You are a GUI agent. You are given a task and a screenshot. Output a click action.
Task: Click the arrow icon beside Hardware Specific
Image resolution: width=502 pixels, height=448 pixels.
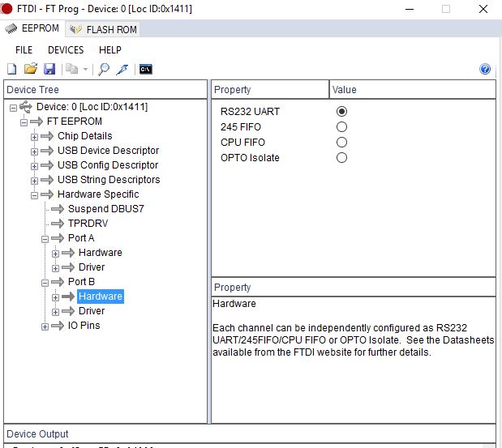coord(47,194)
